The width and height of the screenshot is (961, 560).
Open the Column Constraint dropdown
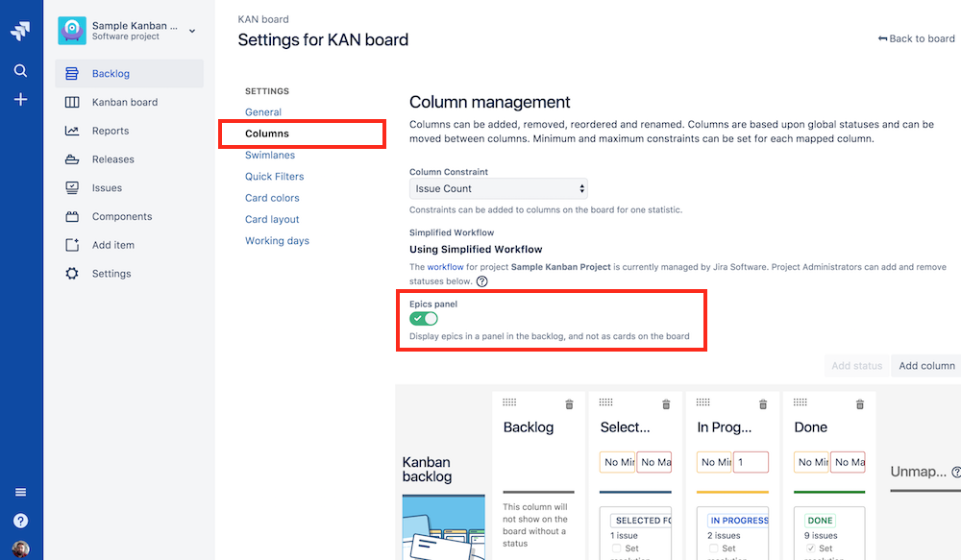tap(498, 190)
